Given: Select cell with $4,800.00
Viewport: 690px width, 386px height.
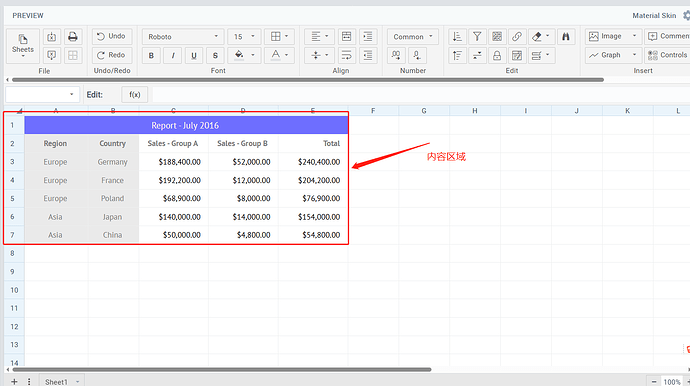Looking at the screenshot, I should pos(243,235).
